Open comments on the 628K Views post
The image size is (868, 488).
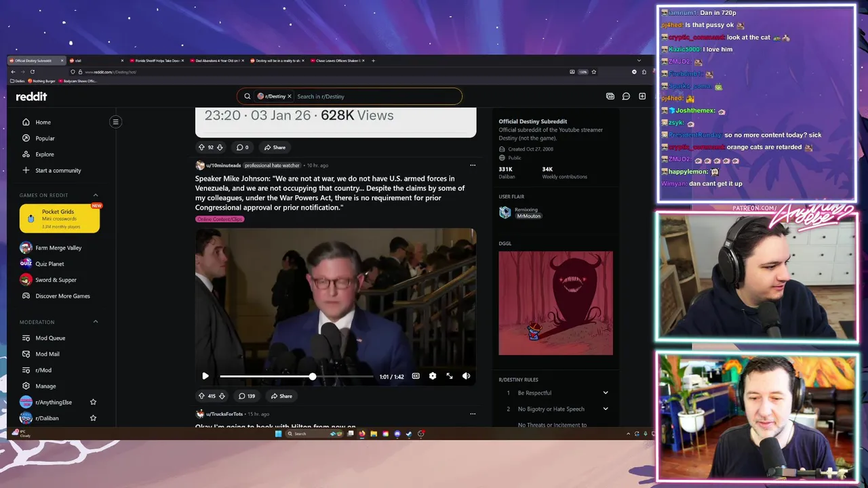(x=242, y=147)
